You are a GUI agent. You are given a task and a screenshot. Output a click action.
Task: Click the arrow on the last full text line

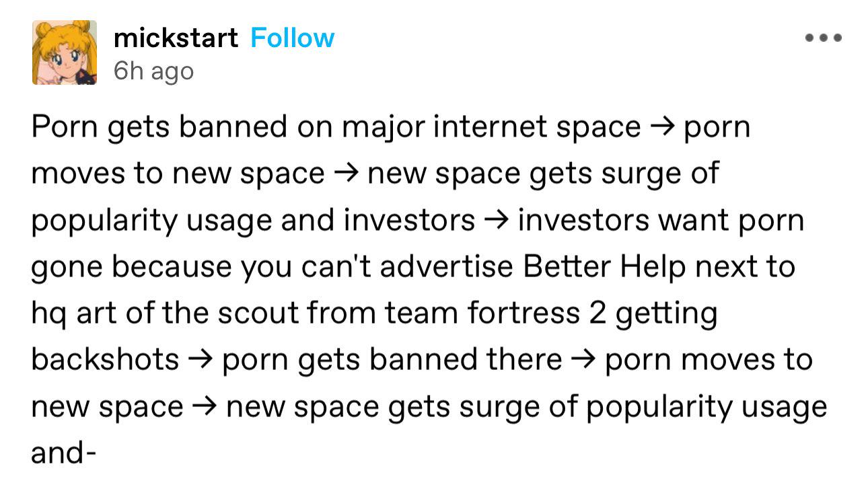point(204,406)
